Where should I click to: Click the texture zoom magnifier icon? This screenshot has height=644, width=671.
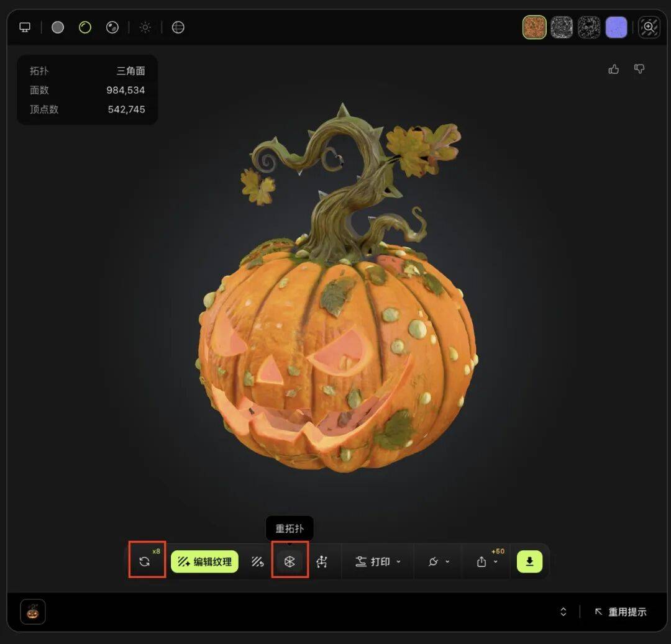649,27
